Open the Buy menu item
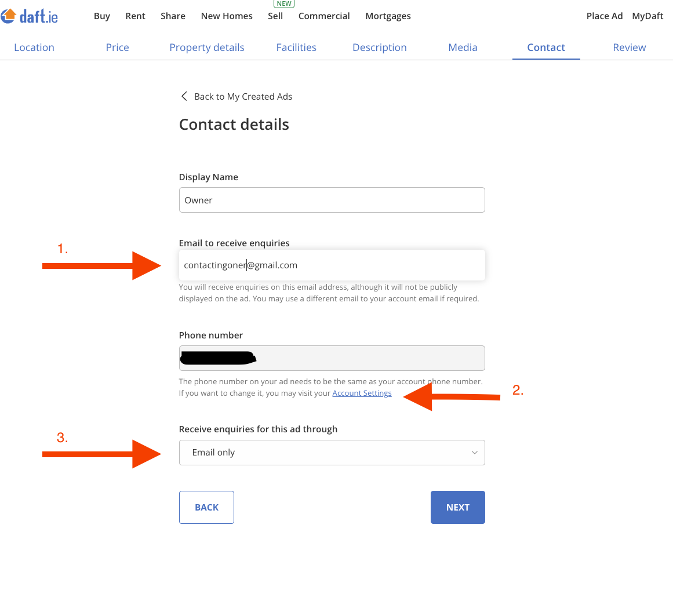673x616 pixels. click(x=101, y=16)
